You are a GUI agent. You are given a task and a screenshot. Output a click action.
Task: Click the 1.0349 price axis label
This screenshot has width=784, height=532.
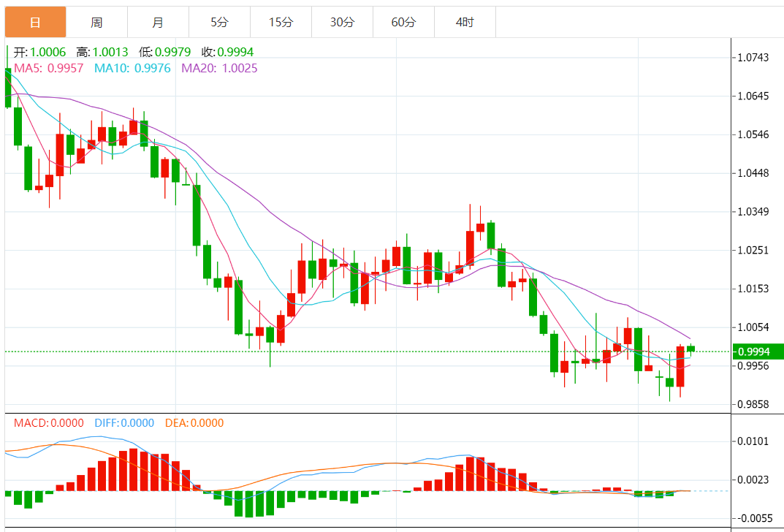[x=753, y=211]
